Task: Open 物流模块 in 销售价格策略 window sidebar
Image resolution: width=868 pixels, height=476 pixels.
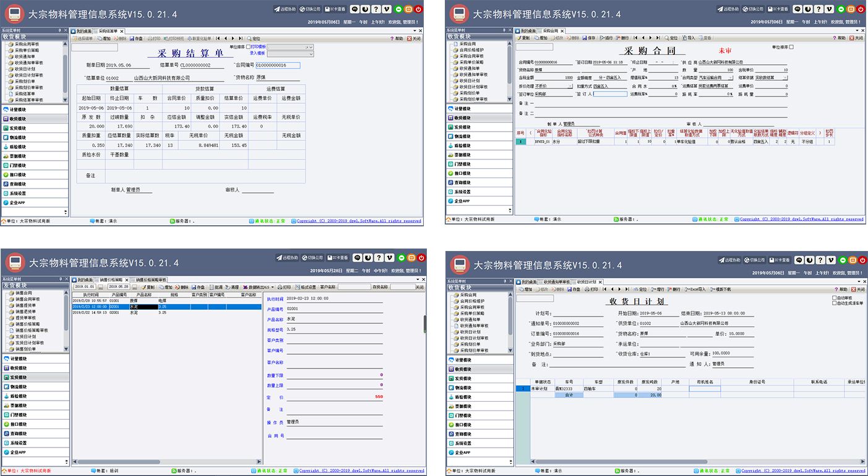Action: click(34, 387)
